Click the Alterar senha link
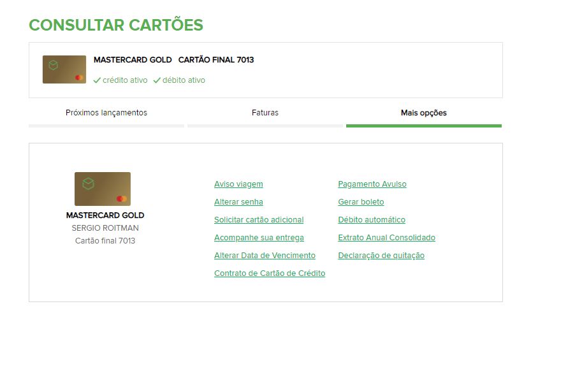Viewport: 568px width, 392px height. [238, 202]
